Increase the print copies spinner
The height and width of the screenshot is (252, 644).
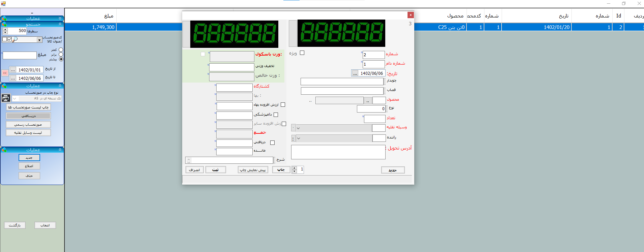click(295, 168)
